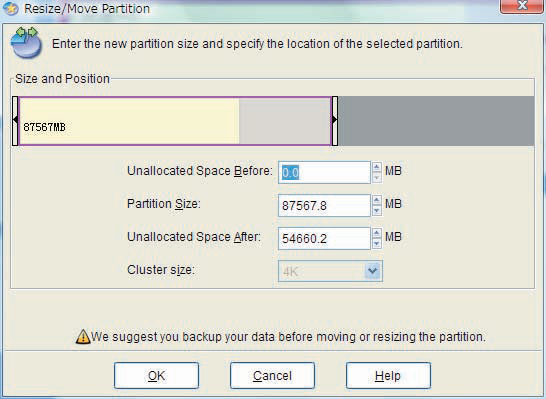The height and width of the screenshot is (399, 546).
Task: Increase Unallocated Space After value
Action: 376,233
